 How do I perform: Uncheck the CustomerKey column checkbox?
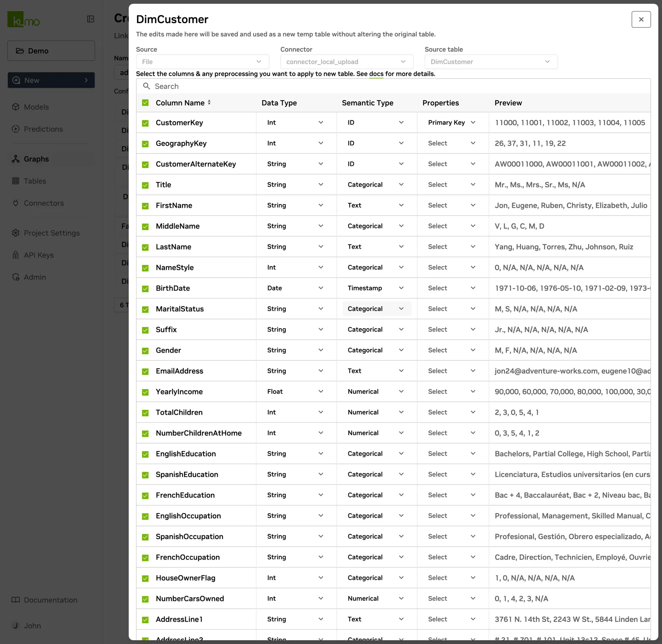(x=145, y=123)
